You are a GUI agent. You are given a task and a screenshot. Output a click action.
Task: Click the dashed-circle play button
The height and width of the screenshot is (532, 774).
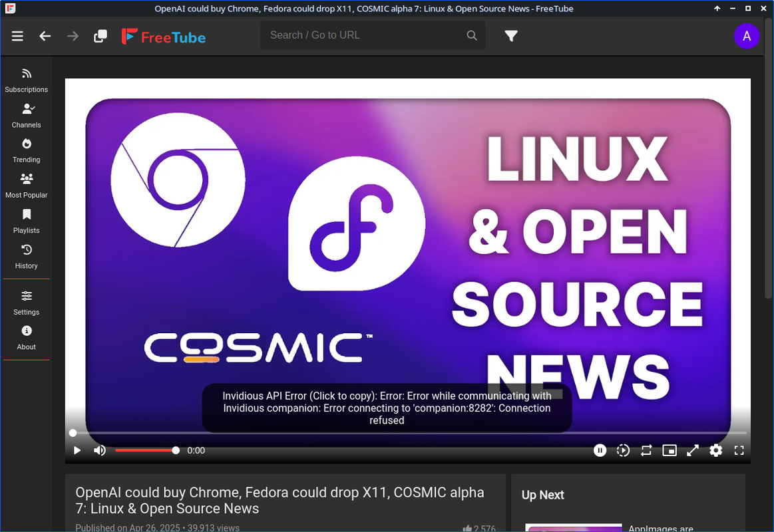(623, 450)
